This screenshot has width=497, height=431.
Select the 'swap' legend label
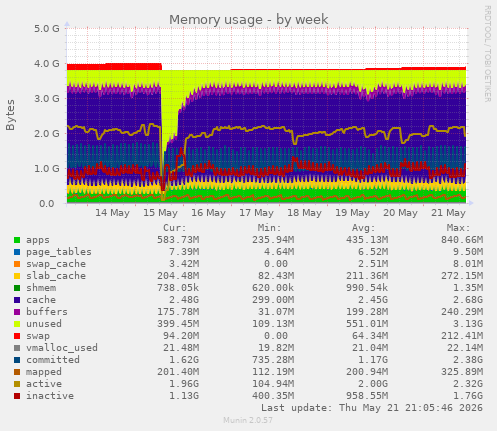pos(38,336)
